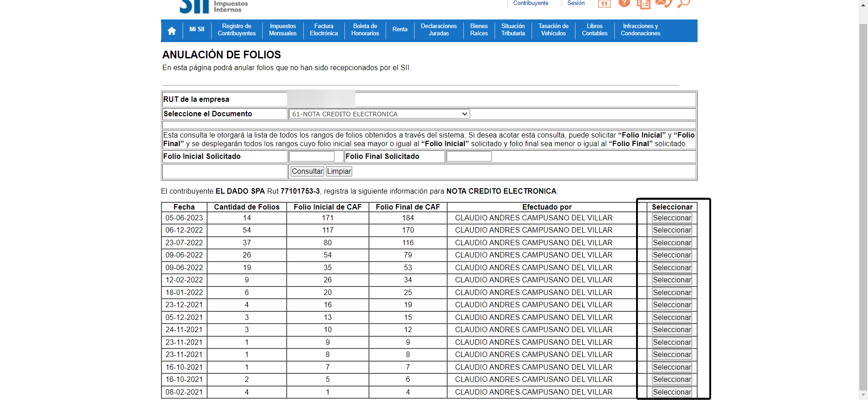868x400 pixels.
Task: Click Seleccionar for folios 35 to 53
Action: (672, 268)
